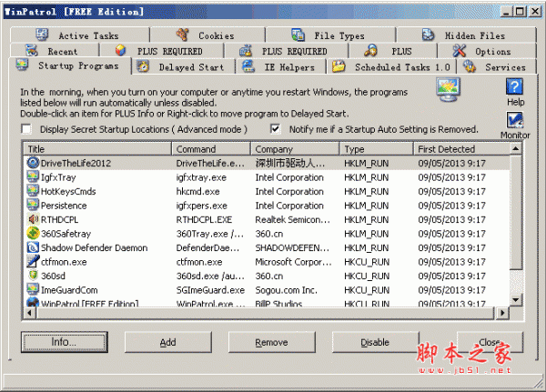Click the vertical scrollbar down arrow

pyautogui.click(x=516, y=299)
